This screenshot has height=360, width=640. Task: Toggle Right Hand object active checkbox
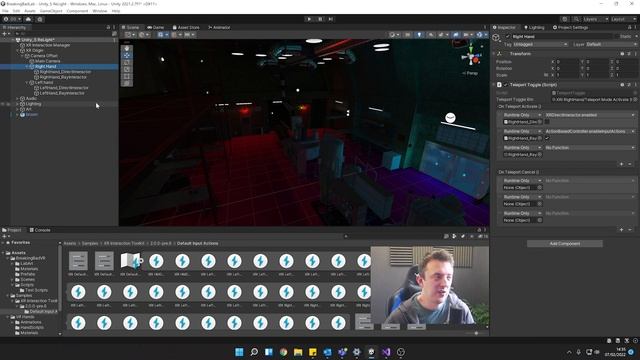tap(508, 36)
